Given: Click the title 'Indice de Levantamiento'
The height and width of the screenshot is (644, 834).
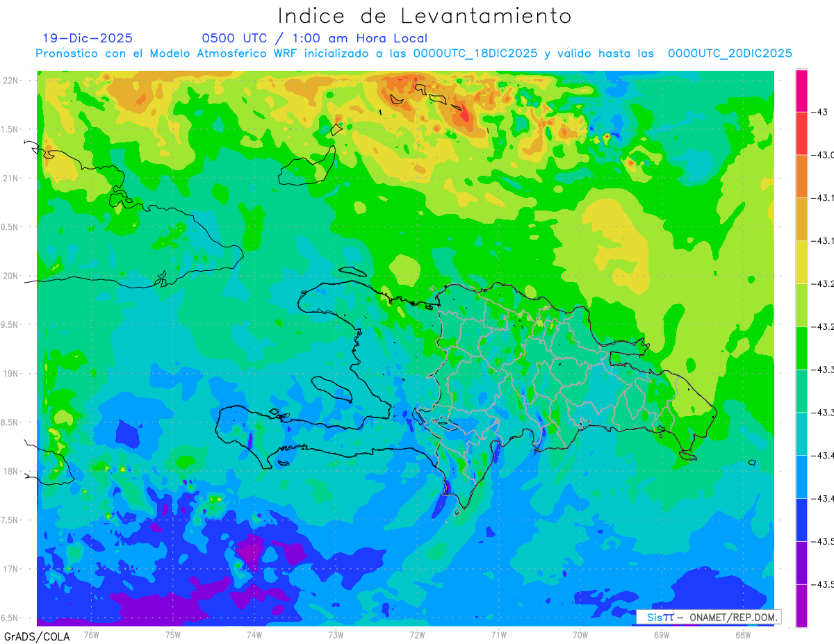Looking at the screenshot, I should [425, 15].
